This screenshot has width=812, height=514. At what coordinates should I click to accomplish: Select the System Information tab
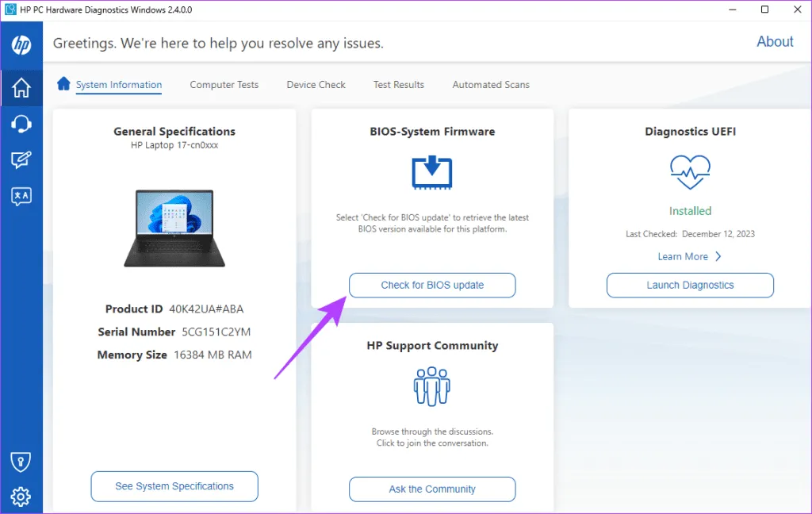tap(119, 85)
